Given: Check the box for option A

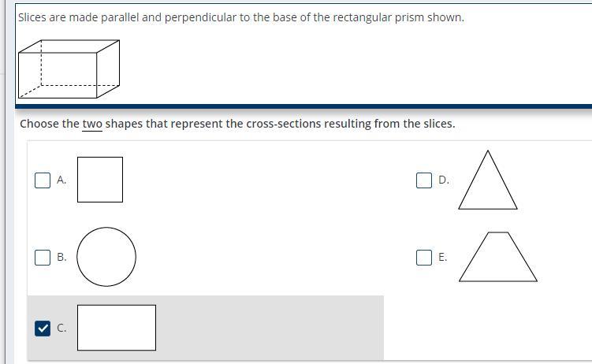Looking at the screenshot, I should click(x=43, y=180).
